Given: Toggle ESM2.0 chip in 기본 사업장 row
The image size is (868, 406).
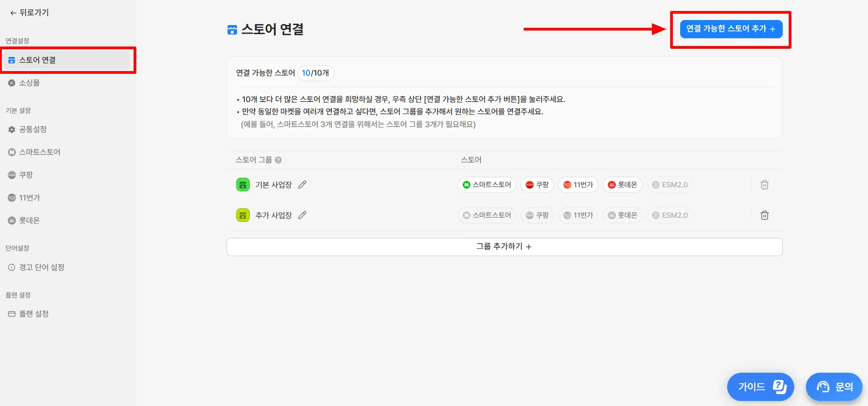Looking at the screenshot, I should [x=670, y=185].
